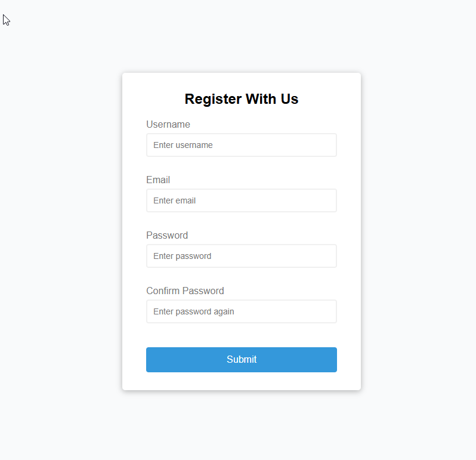Click the blank right end of Username field
This screenshot has width=476, height=460.
[x=316, y=145]
